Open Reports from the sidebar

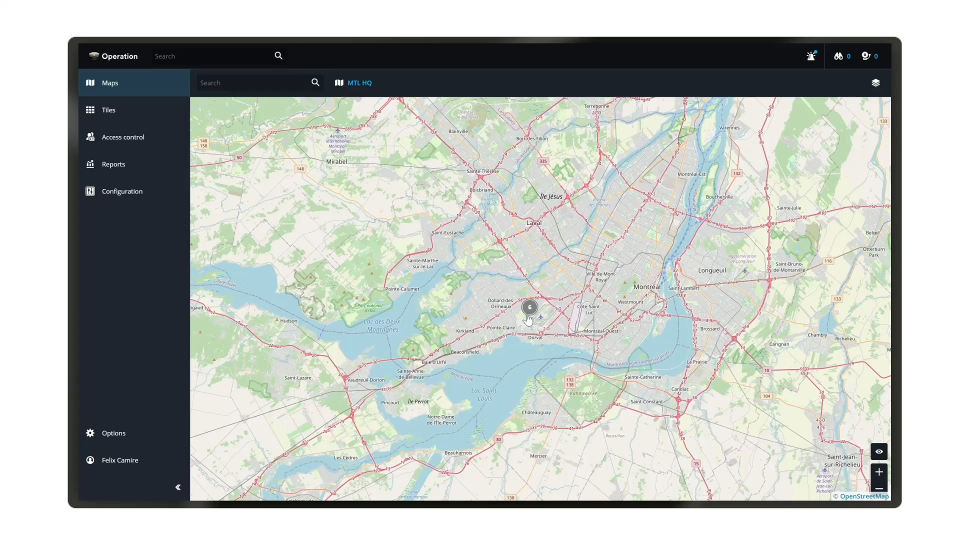[134, 164]
